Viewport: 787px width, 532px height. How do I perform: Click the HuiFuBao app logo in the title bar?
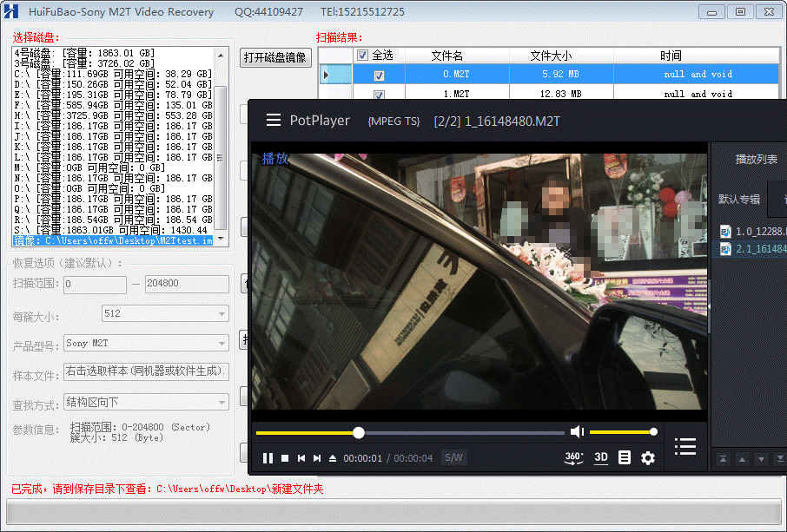pos(10,11)
